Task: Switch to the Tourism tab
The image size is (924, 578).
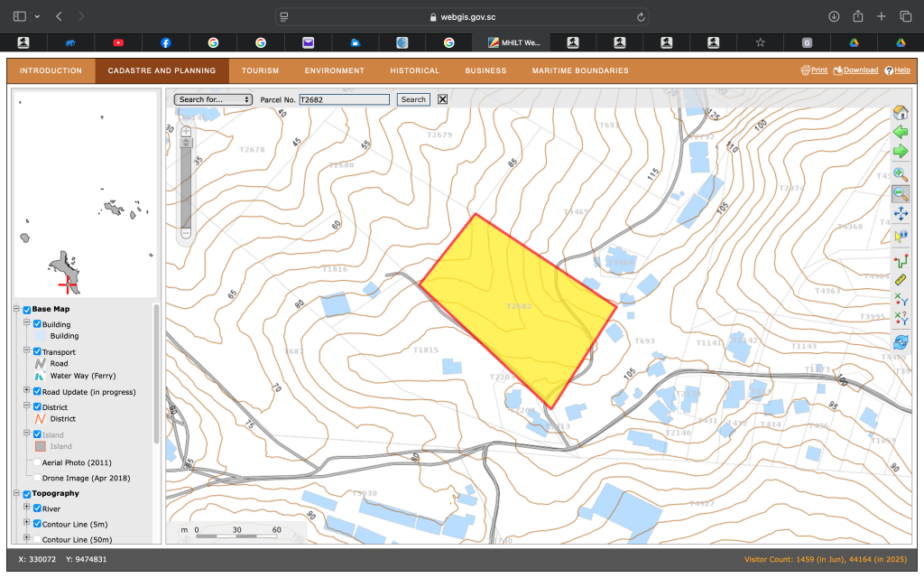Action: 260,70
